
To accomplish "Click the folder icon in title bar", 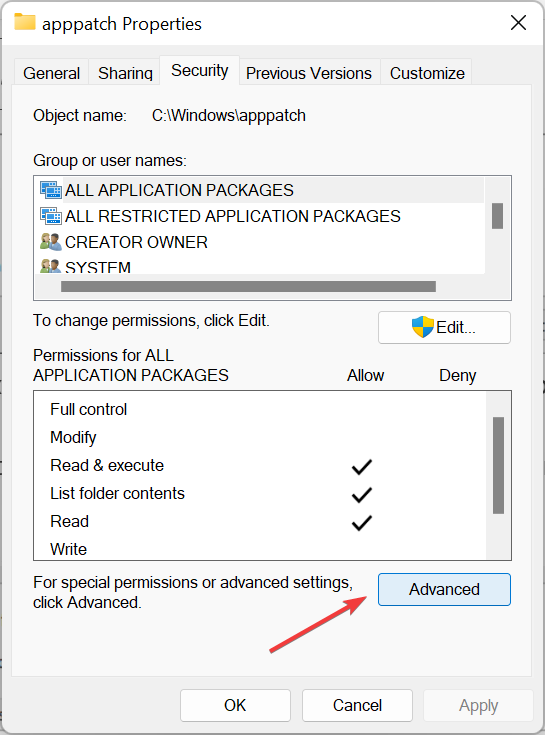I will coord(25,22).
